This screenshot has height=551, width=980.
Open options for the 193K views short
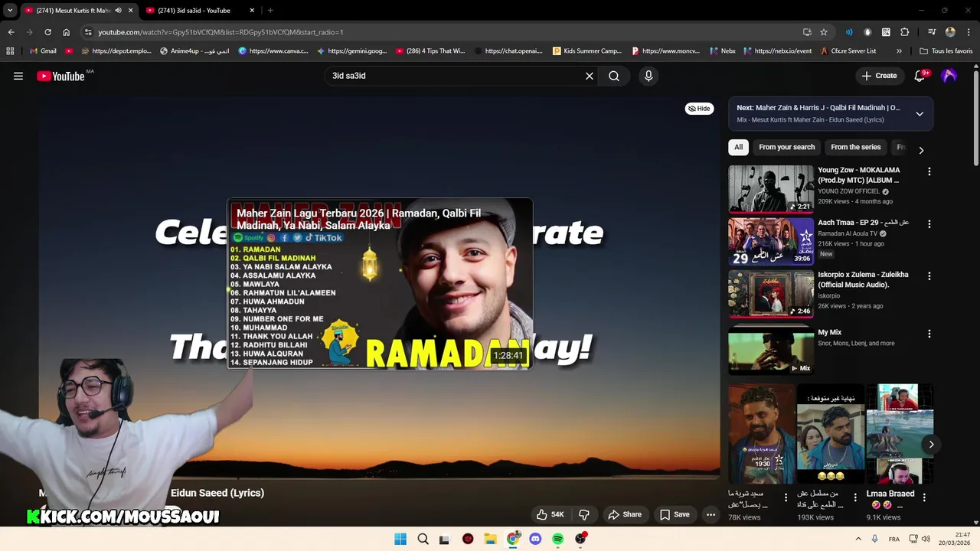pyautogui.click(x=854, y=497)
